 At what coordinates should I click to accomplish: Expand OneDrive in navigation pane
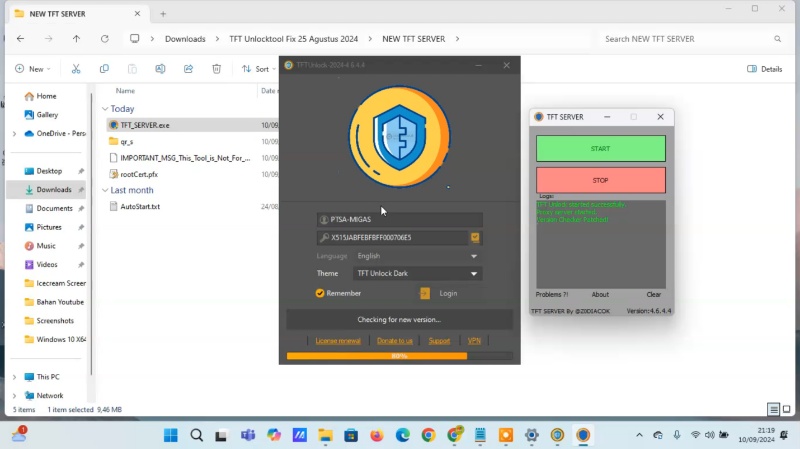14,134
